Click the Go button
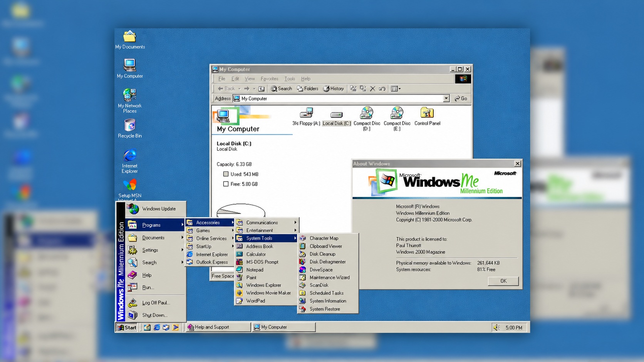 tap(461, 99)
